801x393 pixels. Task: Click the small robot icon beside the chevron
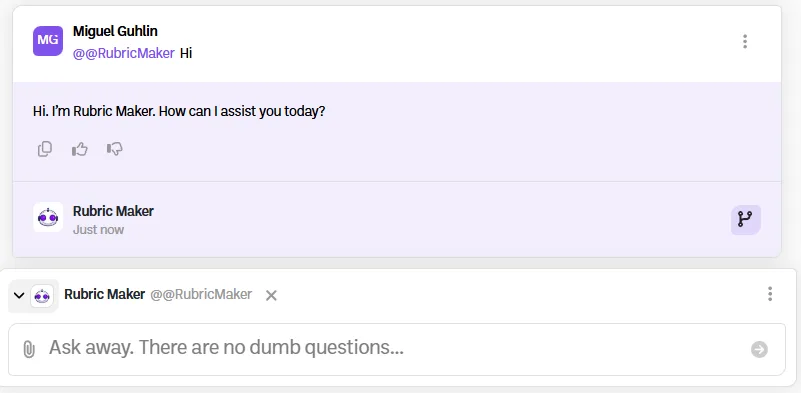coord(42,296)
